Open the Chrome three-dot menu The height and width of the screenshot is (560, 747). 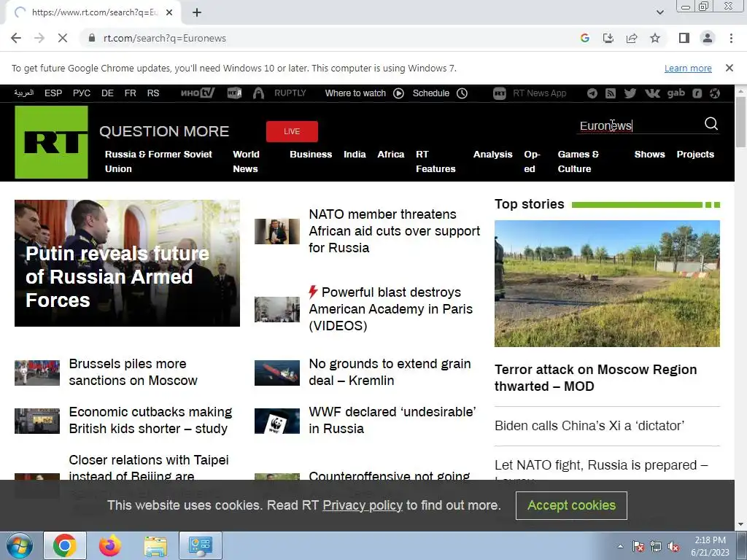[x=731, y=38]
